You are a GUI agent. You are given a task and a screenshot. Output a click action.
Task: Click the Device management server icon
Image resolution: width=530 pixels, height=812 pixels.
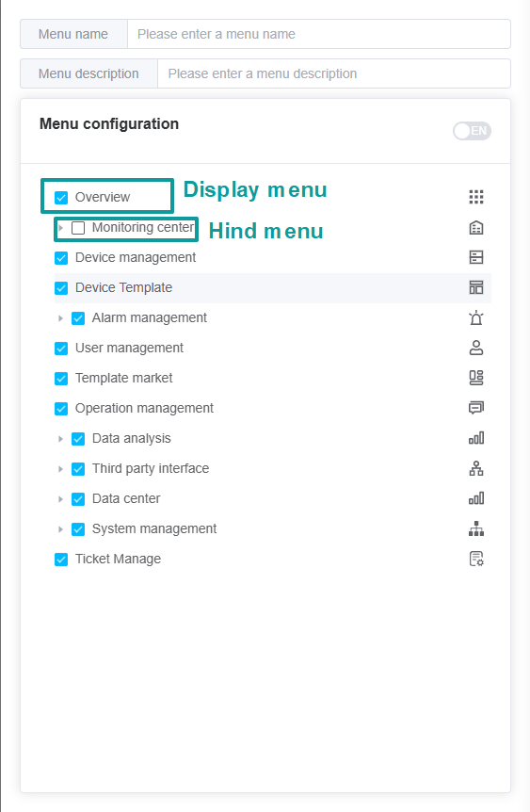[476, 257]
